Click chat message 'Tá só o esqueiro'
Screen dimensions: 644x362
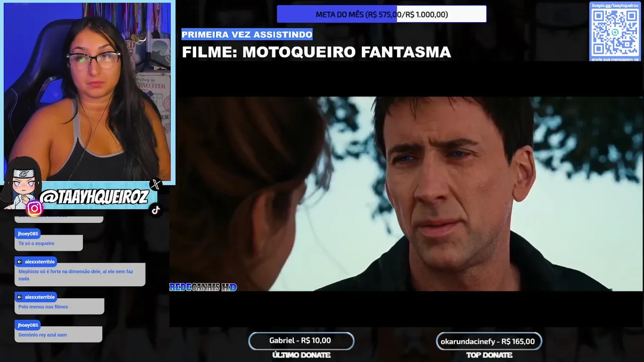[36, 243]
